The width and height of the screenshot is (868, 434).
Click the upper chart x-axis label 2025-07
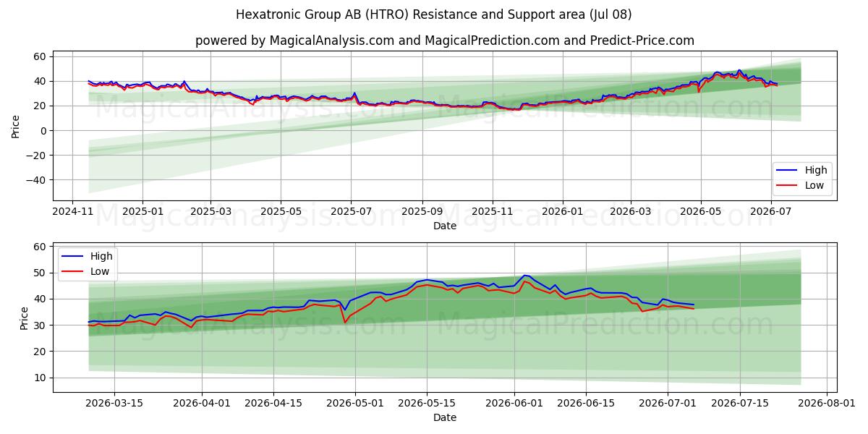pyautogui.click(x=351, y=213)
